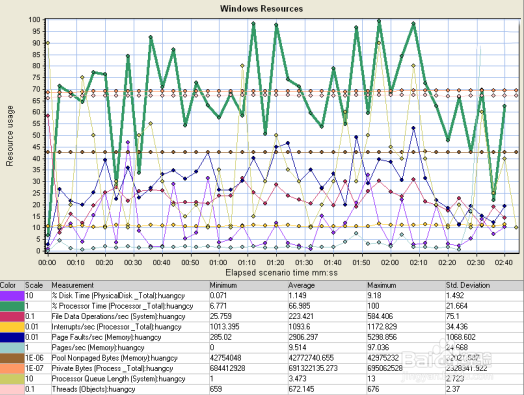Viewport: 524px width, 395px height.
Task: Click the 01:00 tick on time axis
Action: 219,262
